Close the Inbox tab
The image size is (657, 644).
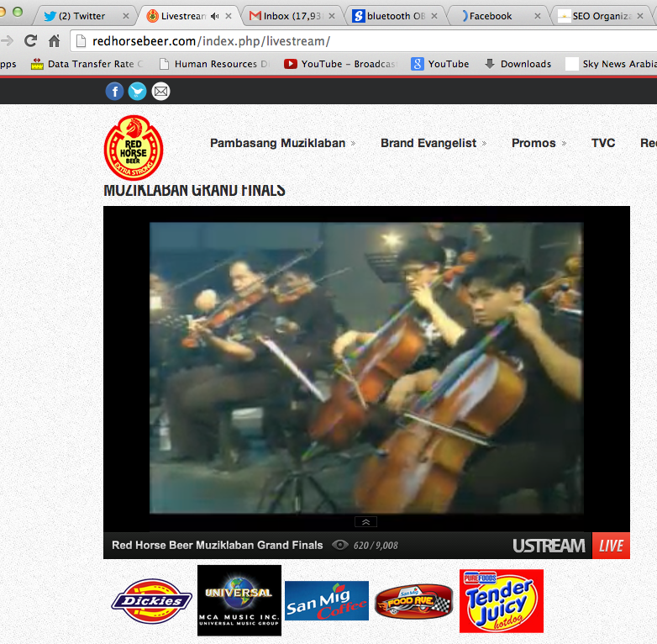pyautogui.click(x=331, y=16)
